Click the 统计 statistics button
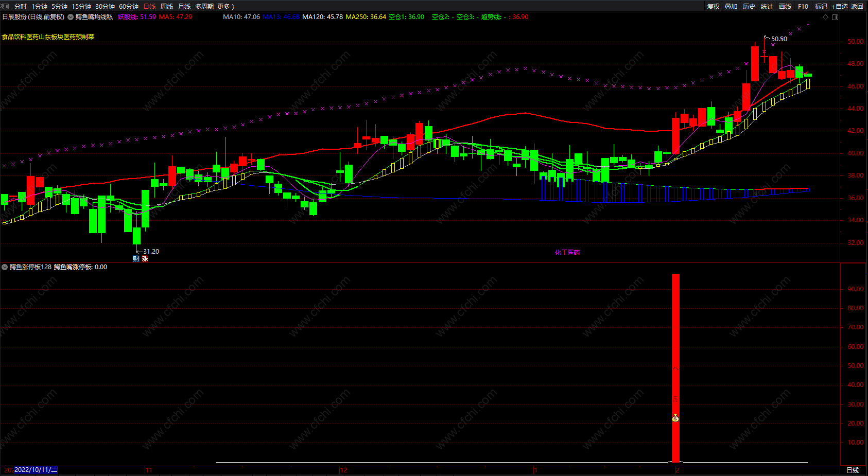Screen dimensions: 868x476 pos(767,7)
